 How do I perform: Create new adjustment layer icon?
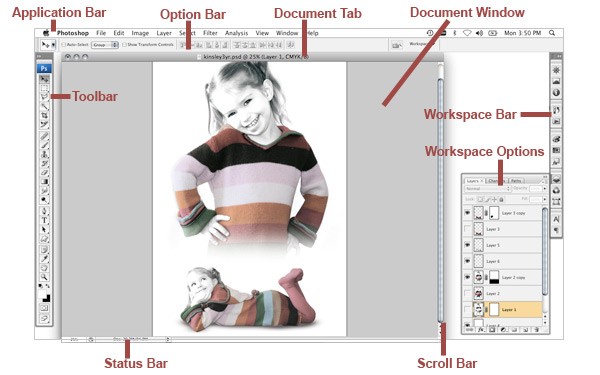click(x=503, y=330)
